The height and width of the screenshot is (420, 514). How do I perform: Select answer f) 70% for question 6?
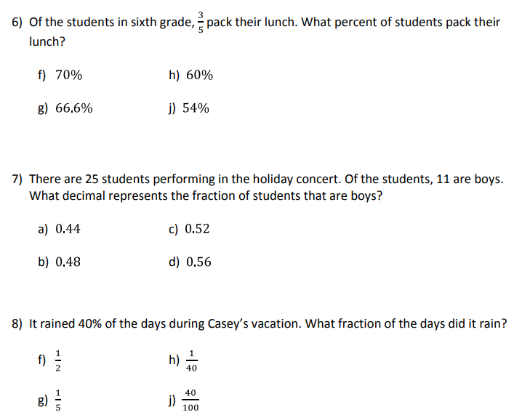click(60, 75)
